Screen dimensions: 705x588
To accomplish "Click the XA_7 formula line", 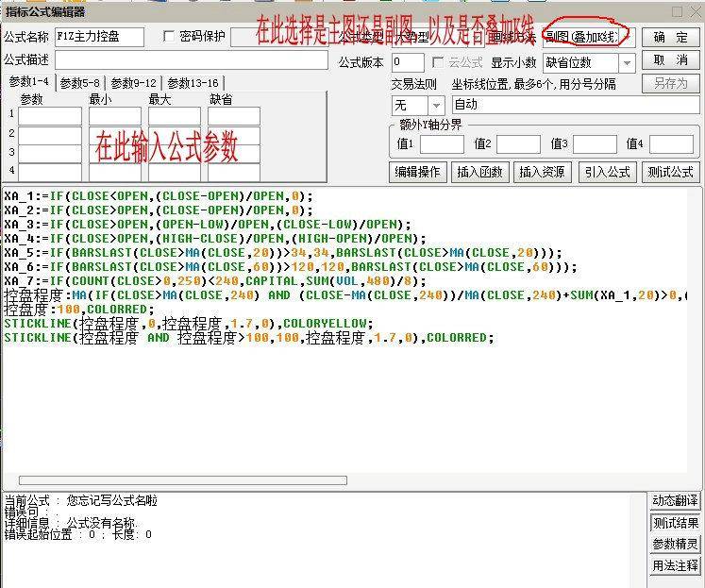I will pos(215,281).
